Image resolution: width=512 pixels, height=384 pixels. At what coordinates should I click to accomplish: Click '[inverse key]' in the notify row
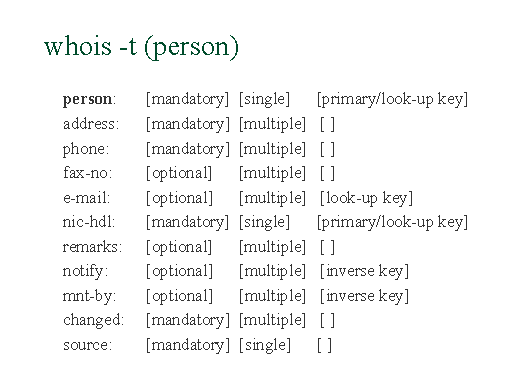(364, 271)
